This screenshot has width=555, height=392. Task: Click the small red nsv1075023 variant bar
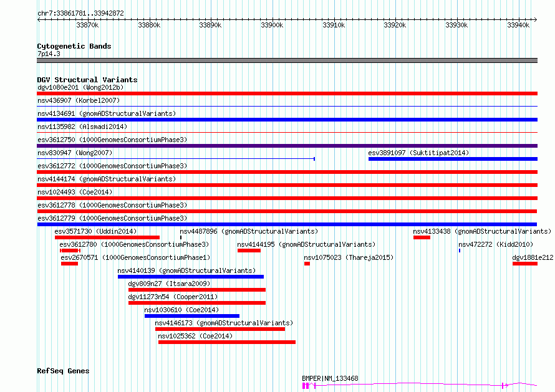(x=307, y=264)
